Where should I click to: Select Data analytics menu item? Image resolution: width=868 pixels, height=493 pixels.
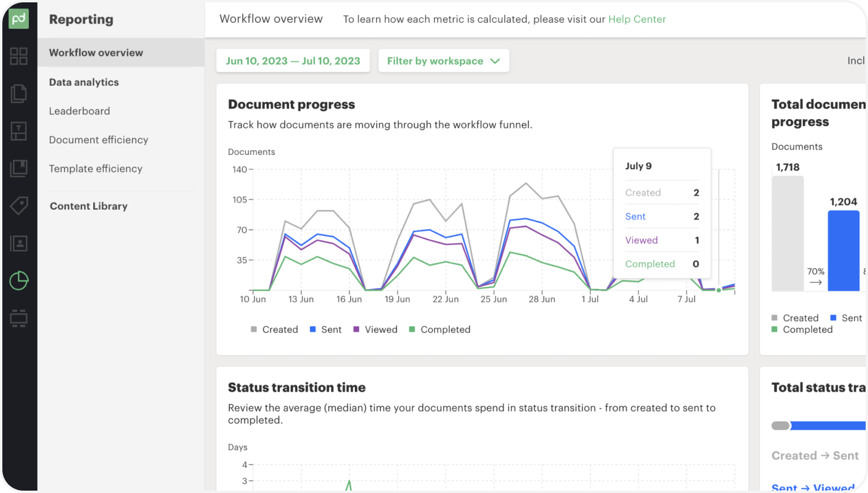[84, 82]
